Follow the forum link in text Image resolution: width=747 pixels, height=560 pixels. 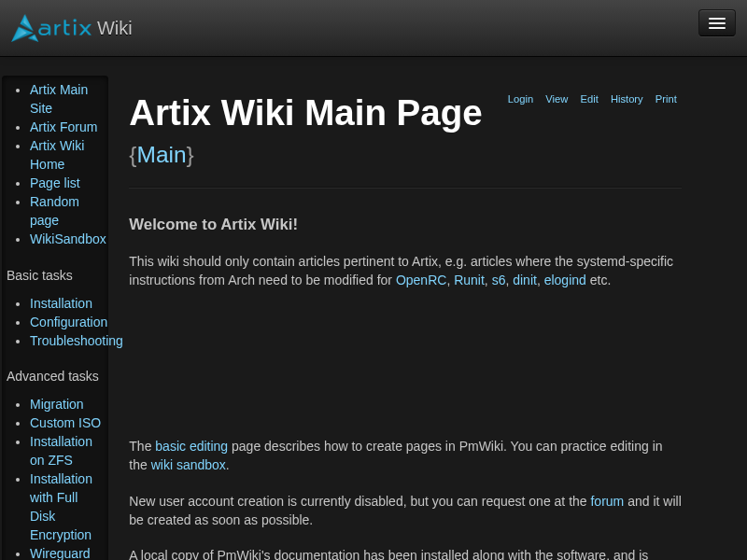(607, 501)
